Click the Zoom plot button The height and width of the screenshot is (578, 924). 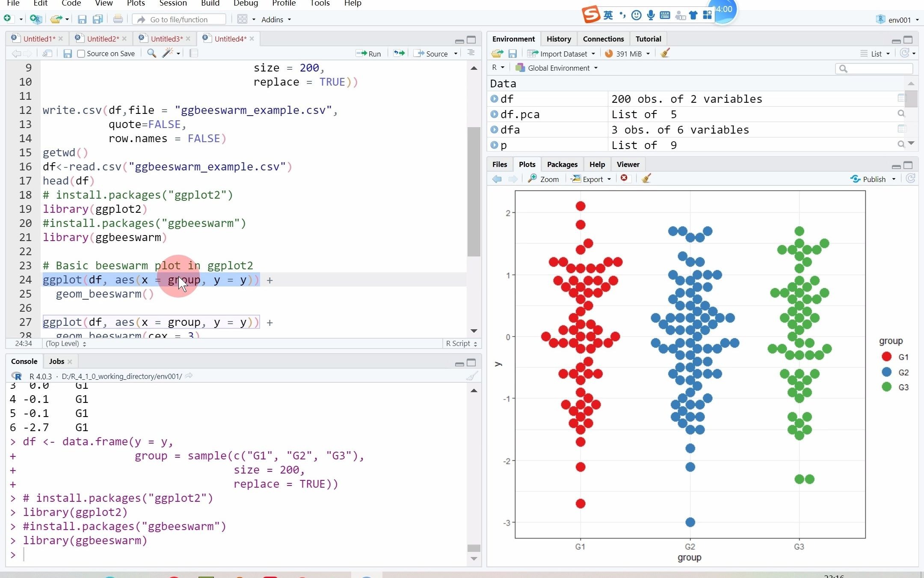[x=544, y=179]
